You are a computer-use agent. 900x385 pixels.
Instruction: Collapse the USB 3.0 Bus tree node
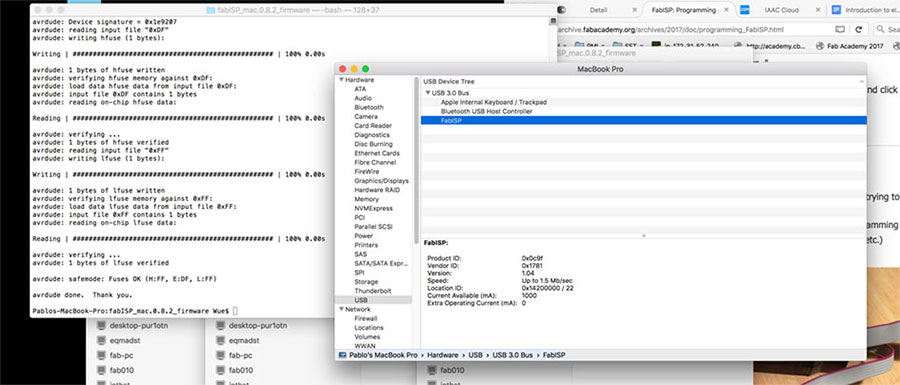(x=428, y=93)
